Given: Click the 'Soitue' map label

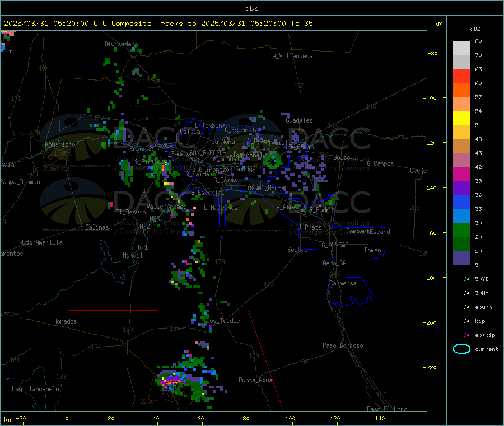Looking at the screenshot, I should point(298,249).
